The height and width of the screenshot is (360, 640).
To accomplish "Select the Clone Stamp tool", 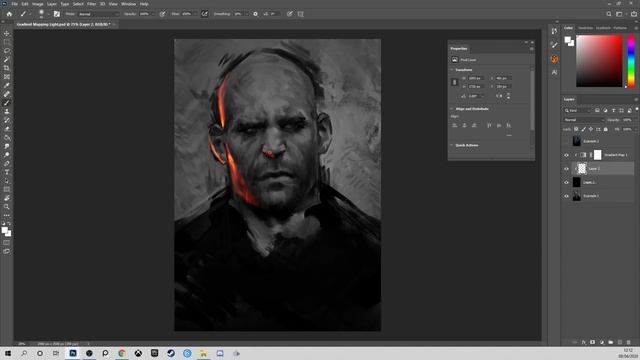I will [x=7, y=111].
